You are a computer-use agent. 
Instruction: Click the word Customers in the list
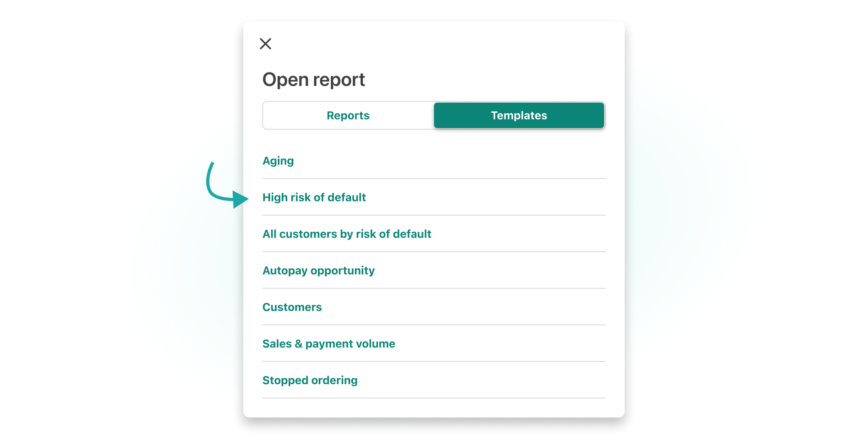point(292,307)
